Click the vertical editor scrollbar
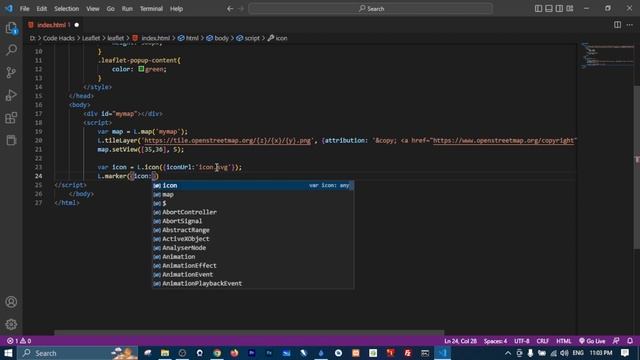The height and width of the screenshot is (360, 640). pos(637,167)
